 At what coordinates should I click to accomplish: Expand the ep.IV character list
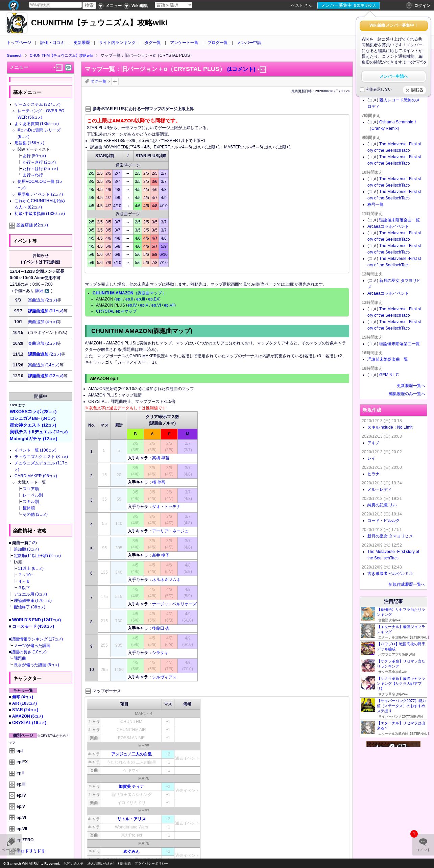point(12,796)
